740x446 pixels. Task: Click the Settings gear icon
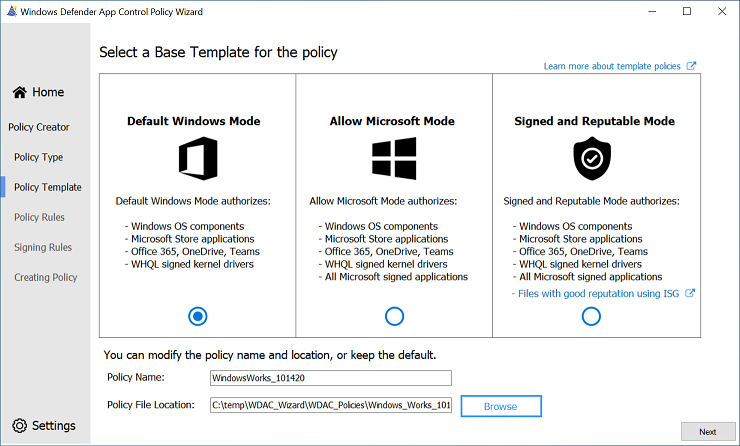point(19,425)
